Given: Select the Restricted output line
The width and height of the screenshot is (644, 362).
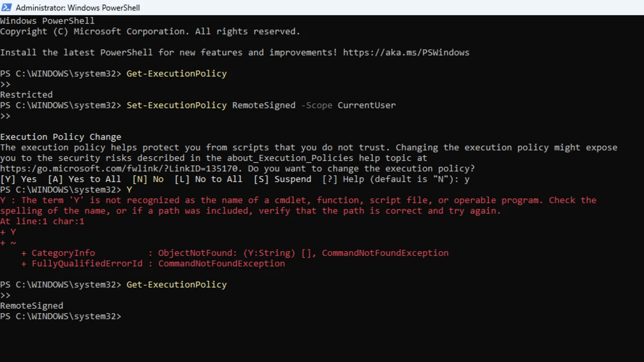Looking at the screenshot, I should point(26,95).
